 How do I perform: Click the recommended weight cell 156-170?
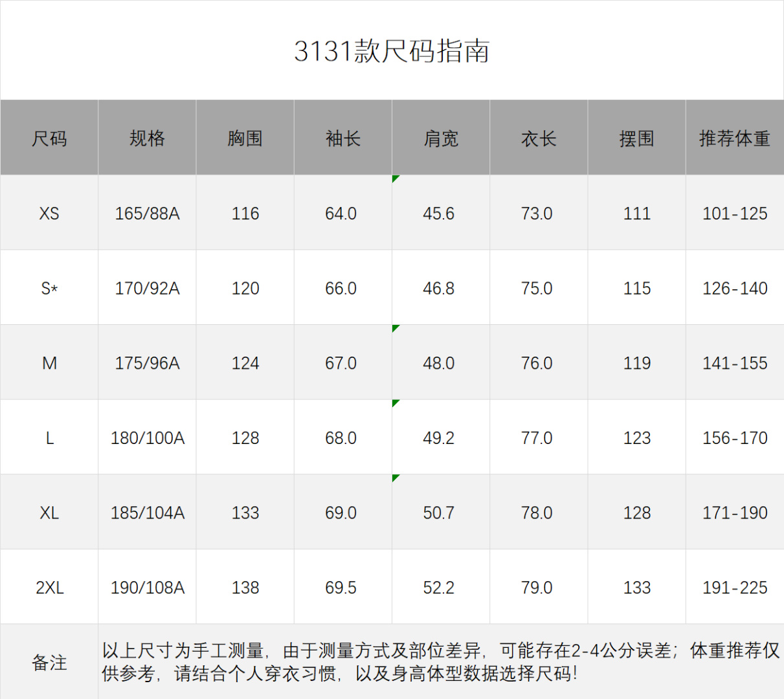pos(735,438)
